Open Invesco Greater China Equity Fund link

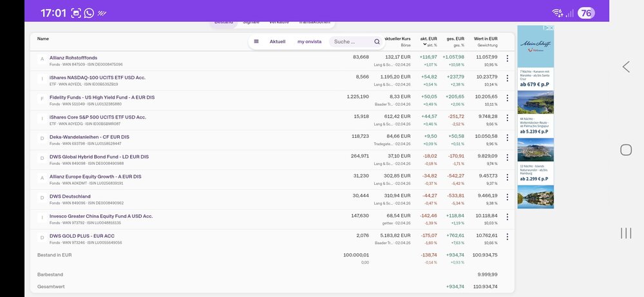pyautogui.click(x=101, y=216)
